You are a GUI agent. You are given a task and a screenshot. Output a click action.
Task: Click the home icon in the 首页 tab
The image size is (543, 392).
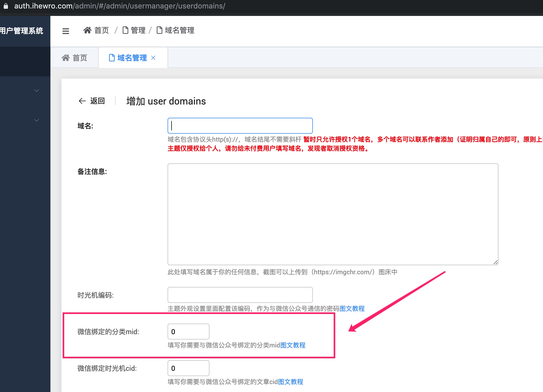click(x=65, y=58)
